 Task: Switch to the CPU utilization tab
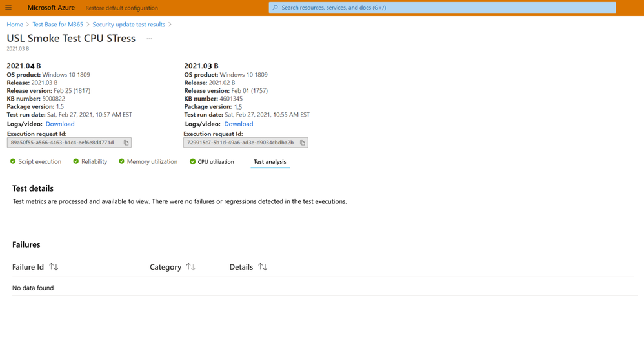(216, 162)
